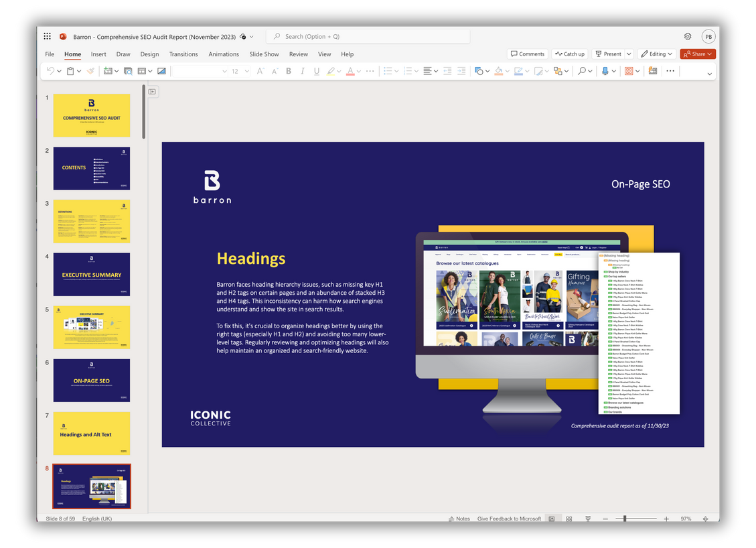Image resolution: width=756 pixels, height=548 pixels.
Task: Switch to the Insert tab
Action: pos(98,54)
